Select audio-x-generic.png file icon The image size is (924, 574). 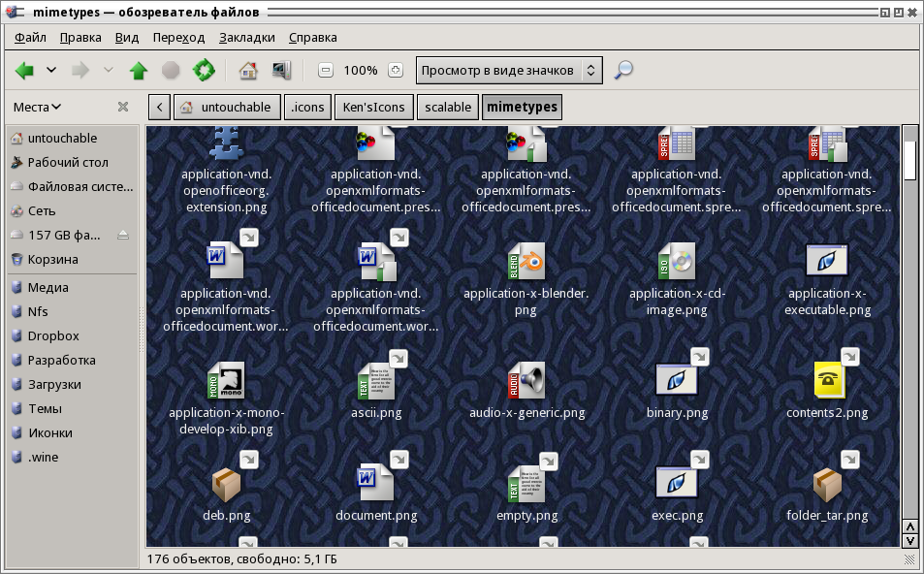tap(526, 380)
